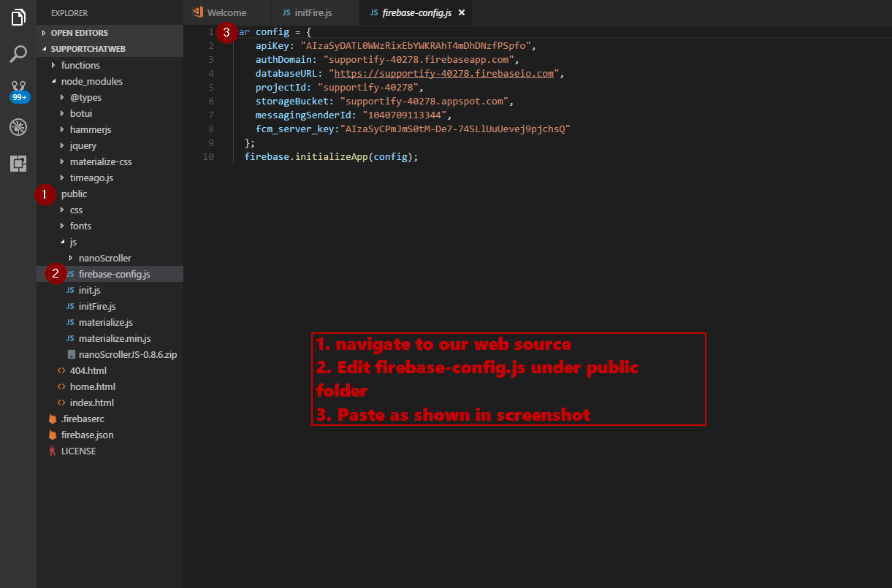The height and width of the screenshot is (588, 892).
Task: Collapse the SUPPORTCHATWEB section
Action: (x=110, y=49)
